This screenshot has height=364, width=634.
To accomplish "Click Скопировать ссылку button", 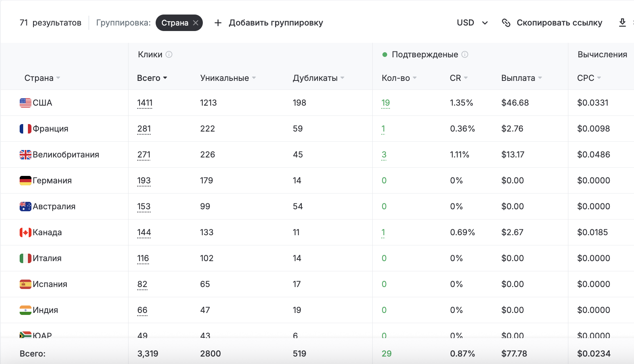I will 559,23.
